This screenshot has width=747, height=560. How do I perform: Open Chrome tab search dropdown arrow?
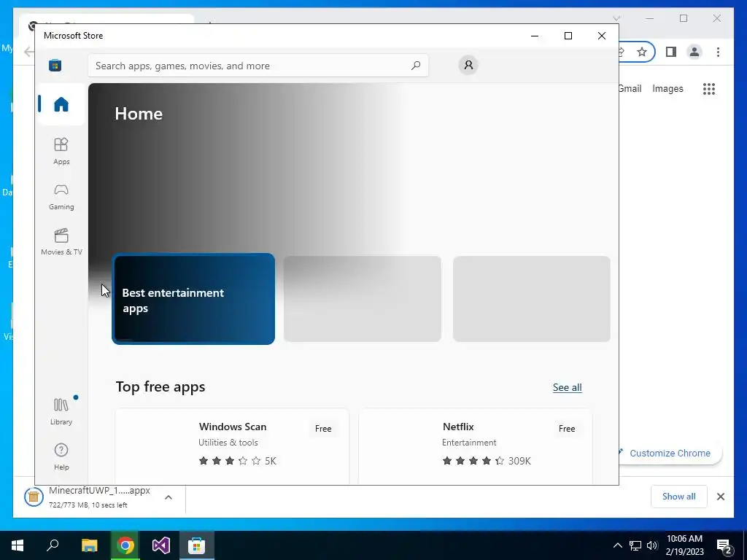(x=616, y=18)
